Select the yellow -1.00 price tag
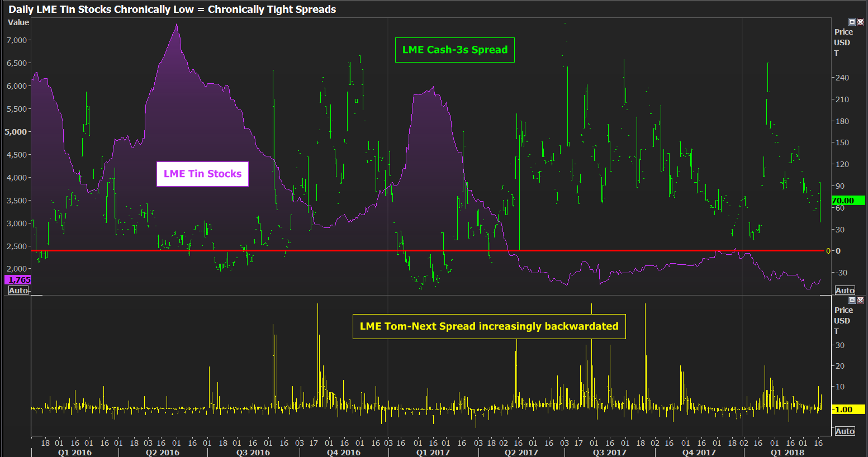The width and height of the screenshot is (868, 457). (847, 410)
